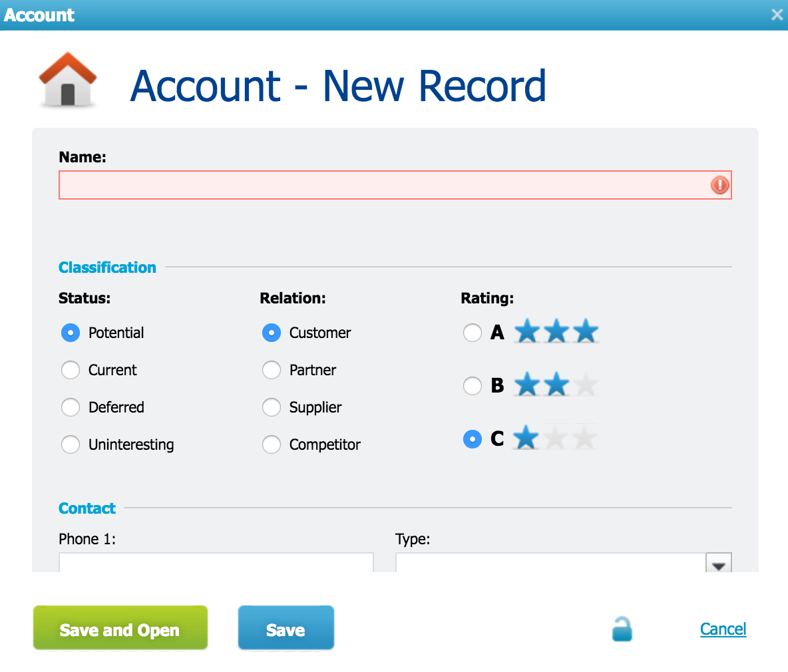Click the Relation: label
The width and height of the screenshot is (788, 672).
pyautogui.click(x=293, y=298)
